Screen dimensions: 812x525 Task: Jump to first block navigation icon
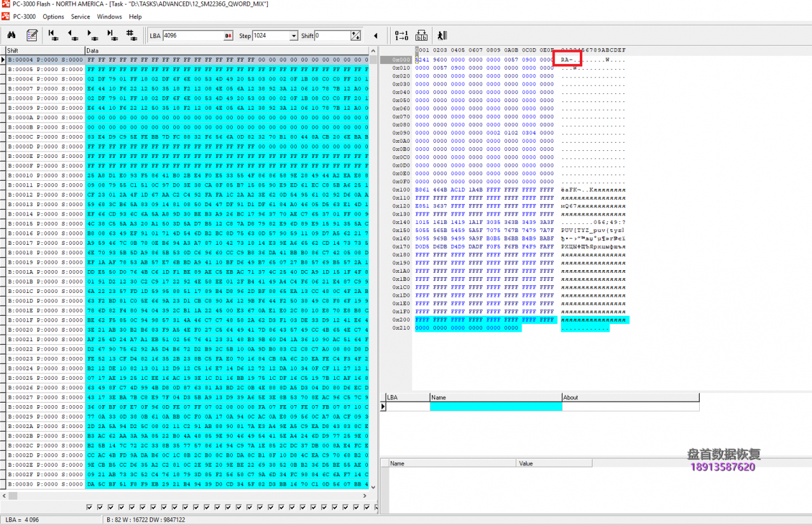[x=53, y=36]
